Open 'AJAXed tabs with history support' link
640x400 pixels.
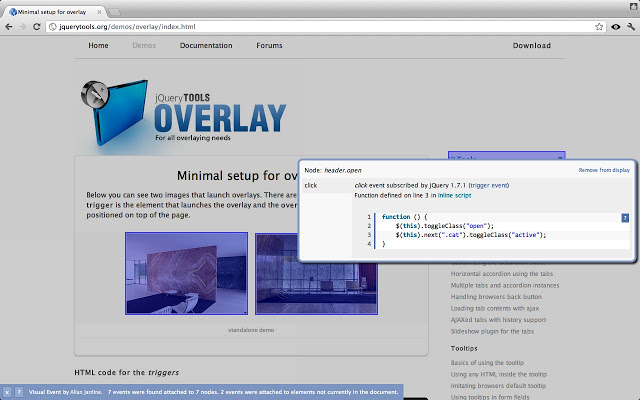pos(498,320)
